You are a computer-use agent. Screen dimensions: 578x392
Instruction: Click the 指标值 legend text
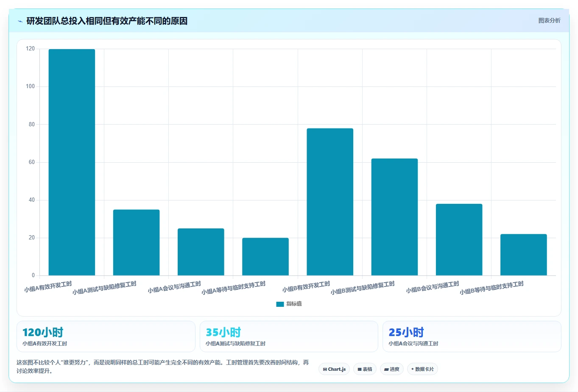pos(294,304)
